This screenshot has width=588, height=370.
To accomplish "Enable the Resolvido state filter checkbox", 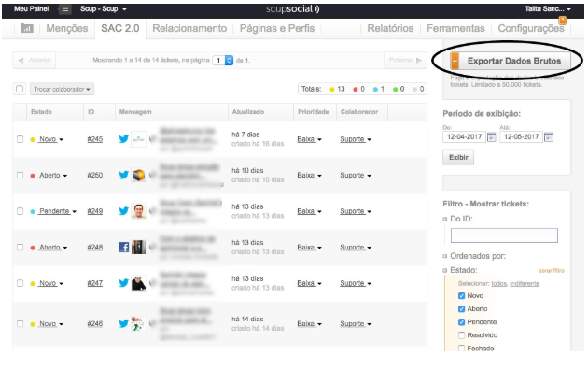I will (462, 335).
